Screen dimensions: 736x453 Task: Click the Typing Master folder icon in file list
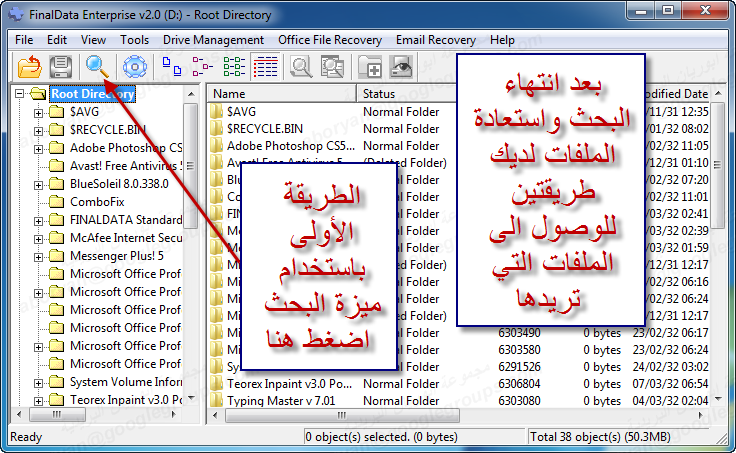coord(216,400)
